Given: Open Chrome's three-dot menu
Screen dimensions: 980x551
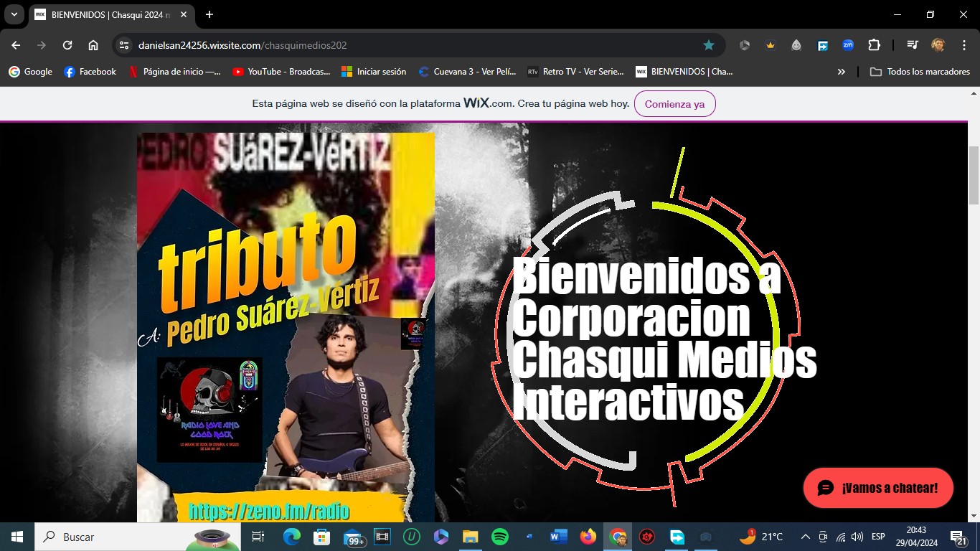Looking at the screenshot, I should pyautogui.click(x=963, y=45).
